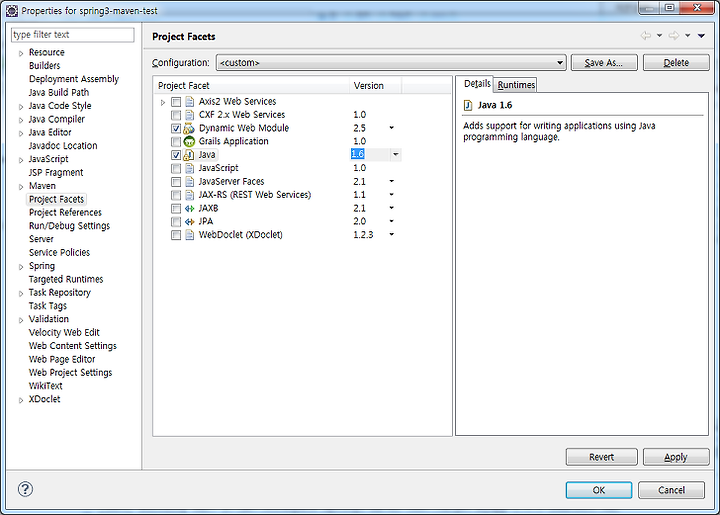Screen dimensions: 720x515
Task: Expand the Java Code Style node
Action: tap(21, 107)
